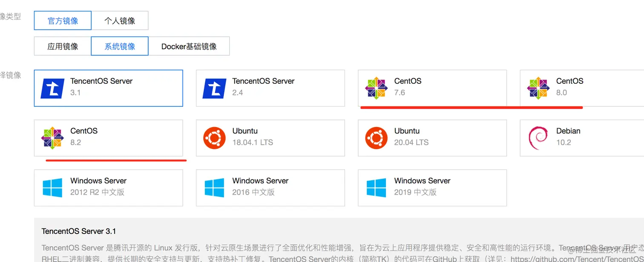Select the 应用镜像 tab
The image size is (644, 262).
click(x=63, y=46)
